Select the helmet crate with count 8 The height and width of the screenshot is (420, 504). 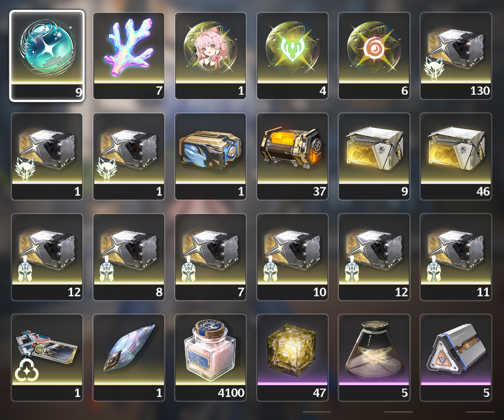click(129, 257)
